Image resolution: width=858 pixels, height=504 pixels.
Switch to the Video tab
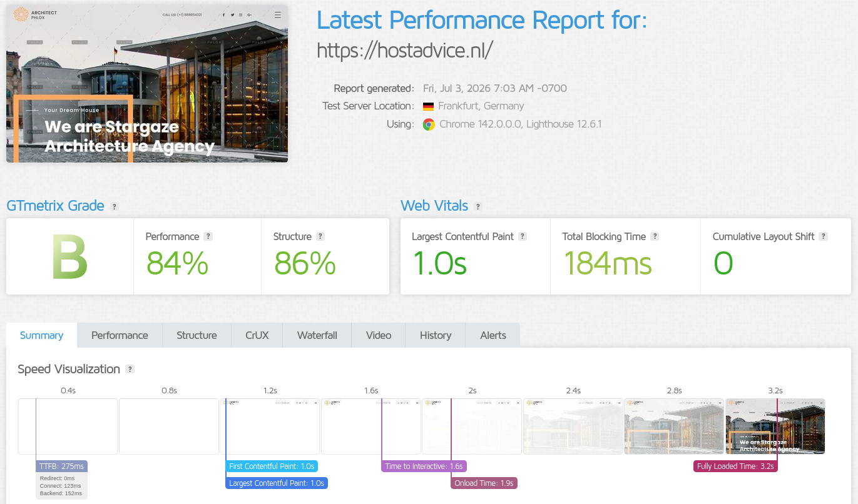(379, 335)
